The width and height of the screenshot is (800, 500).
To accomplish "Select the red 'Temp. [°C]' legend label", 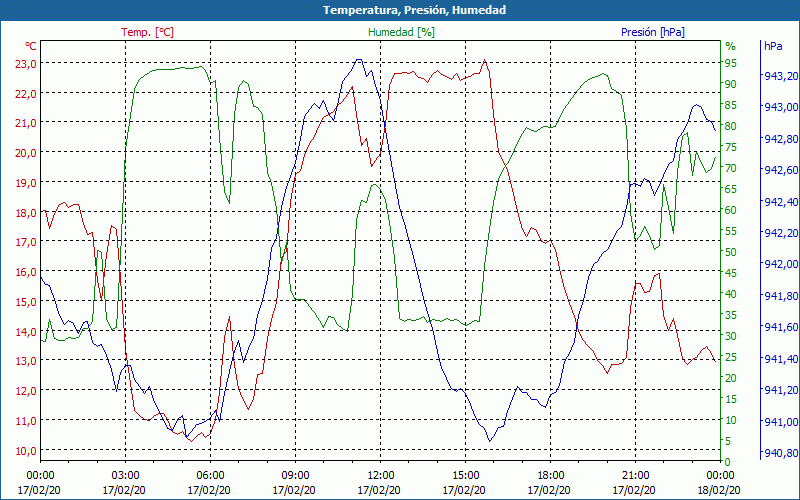I will point(147,32).
